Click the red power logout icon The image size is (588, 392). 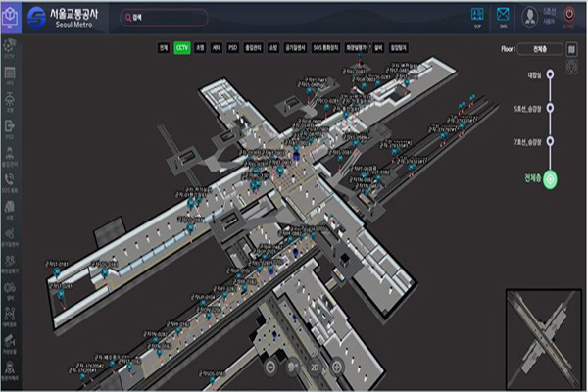[567, 16]
